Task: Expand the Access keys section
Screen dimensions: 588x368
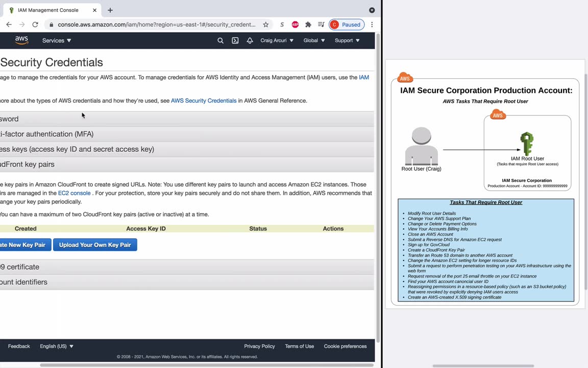Action: [x=187, y=149]
